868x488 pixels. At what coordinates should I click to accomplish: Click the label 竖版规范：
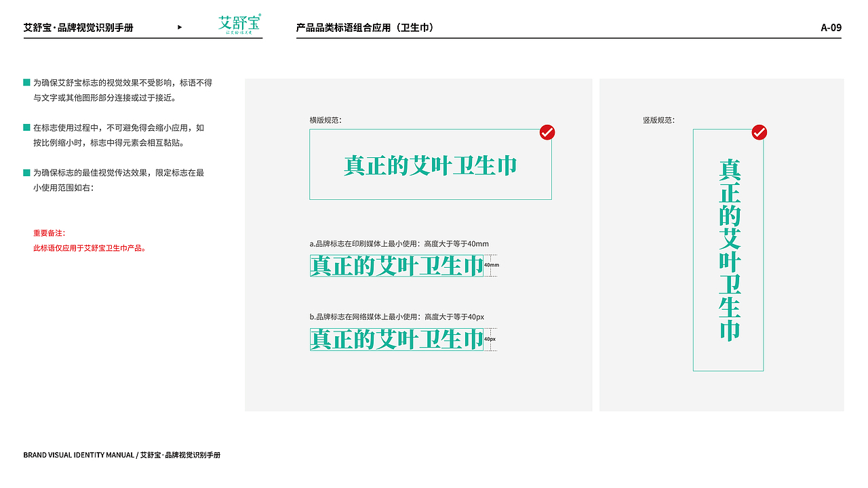[658, 120]
